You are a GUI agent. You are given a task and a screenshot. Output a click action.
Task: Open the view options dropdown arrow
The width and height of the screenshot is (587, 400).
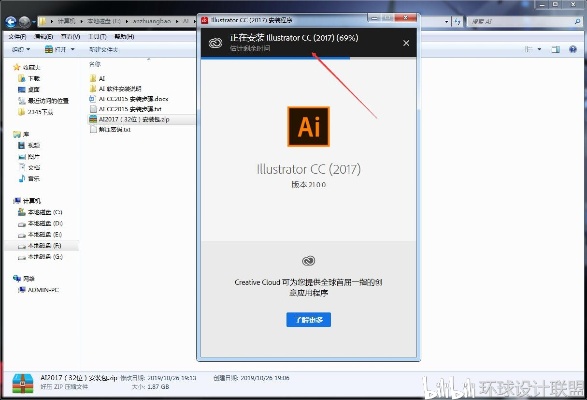pyautogui.click(x=539, y=49)
